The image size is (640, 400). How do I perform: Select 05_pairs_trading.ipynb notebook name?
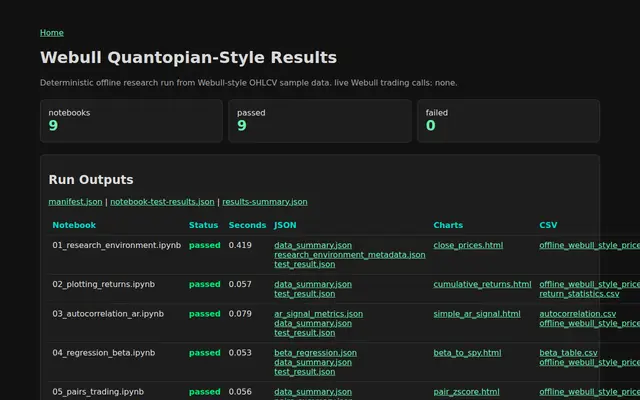[98, 392]
